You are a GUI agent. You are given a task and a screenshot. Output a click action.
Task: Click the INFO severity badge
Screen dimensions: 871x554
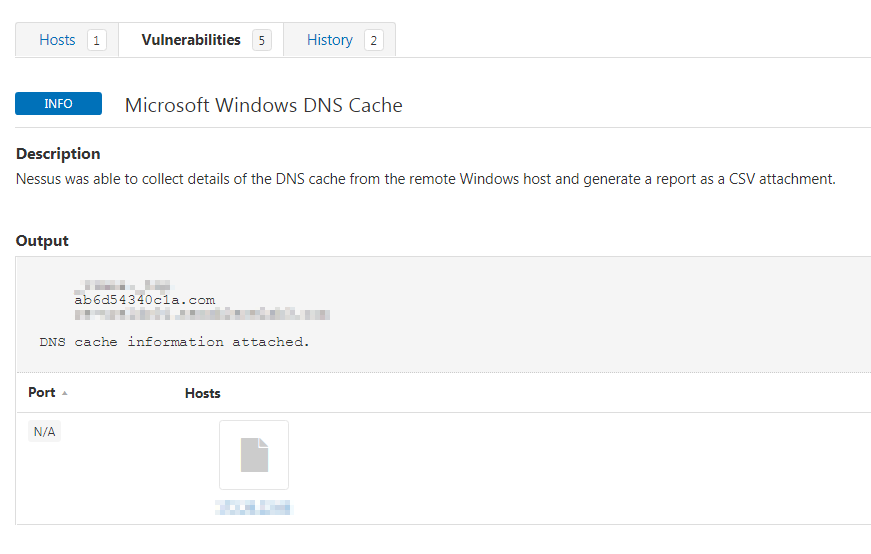click(58, 103)
